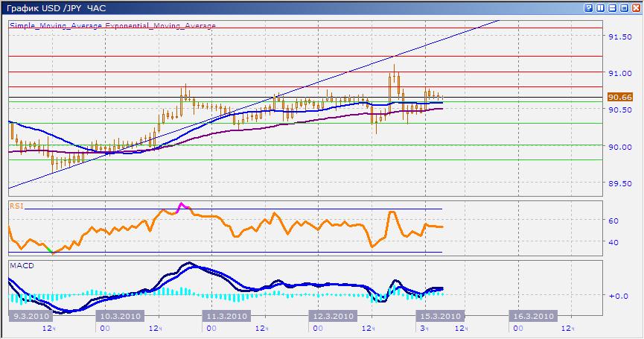Click the 10.3.2010 date marker

click(119, 316)
